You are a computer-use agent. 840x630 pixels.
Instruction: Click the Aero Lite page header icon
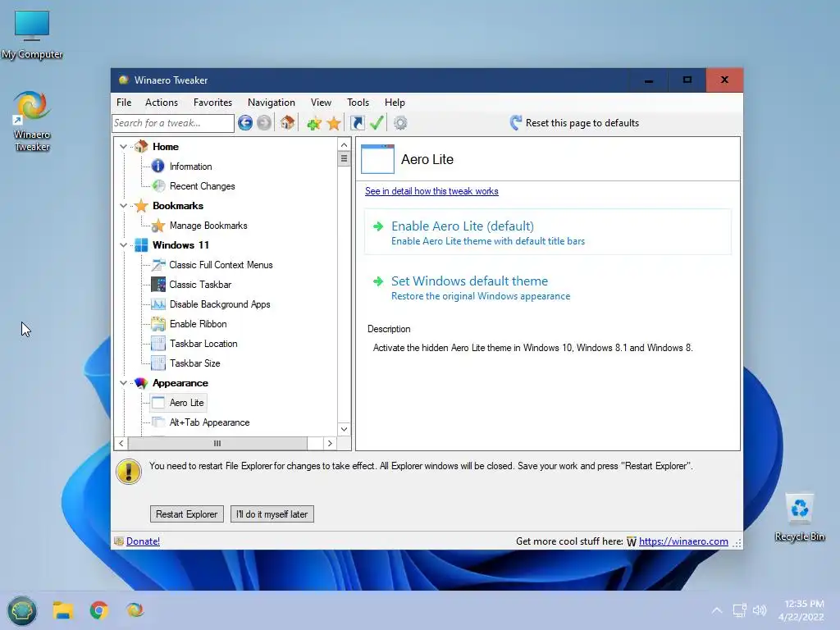click(377, 159)
